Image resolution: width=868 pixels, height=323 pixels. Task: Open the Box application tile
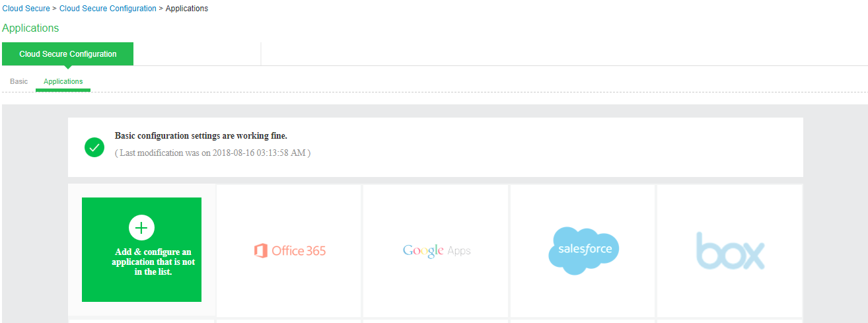730,250
